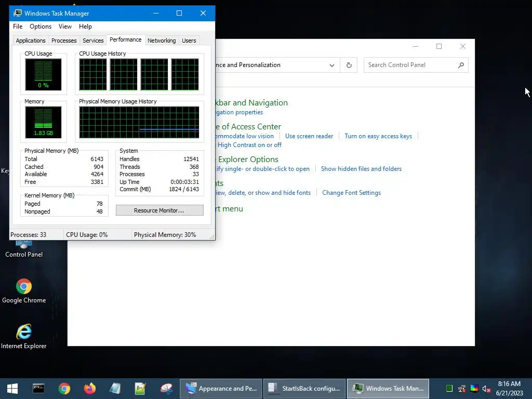
Task: Switch to the Applications tab
Action: [31, 41]
